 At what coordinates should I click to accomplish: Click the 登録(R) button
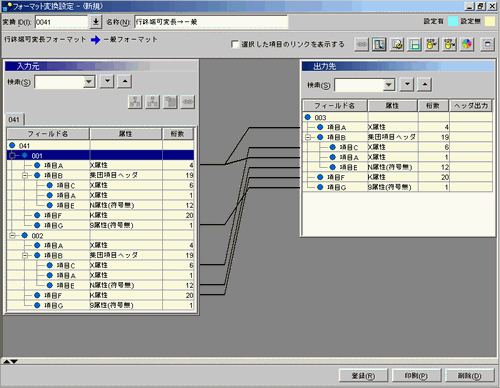363,376
